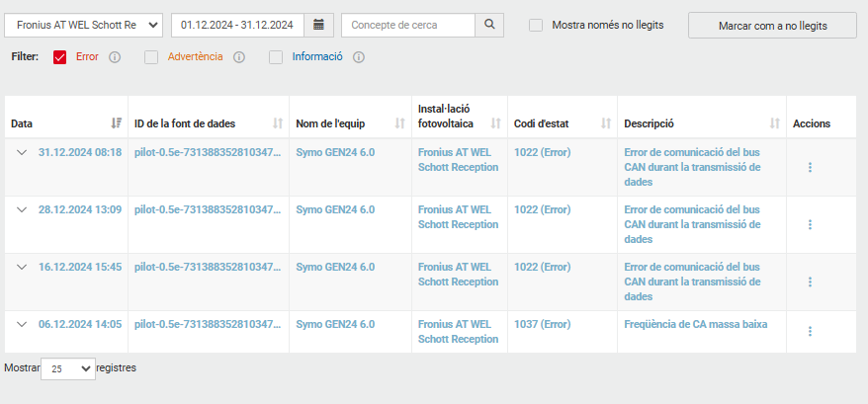
Task: Open actions menu for 28.12.2024 13:09 row
Action: [x=810, y=225]
